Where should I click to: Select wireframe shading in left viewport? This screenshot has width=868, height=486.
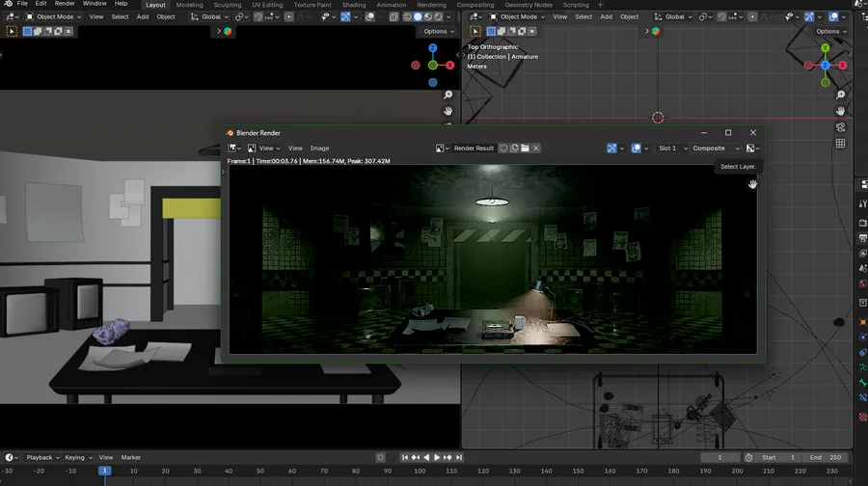407,16
